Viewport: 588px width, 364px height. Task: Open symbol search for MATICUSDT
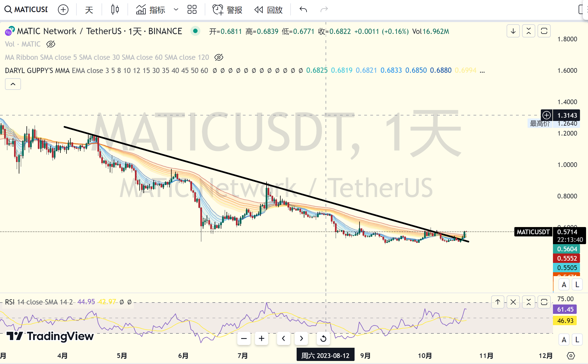[26, 10]
